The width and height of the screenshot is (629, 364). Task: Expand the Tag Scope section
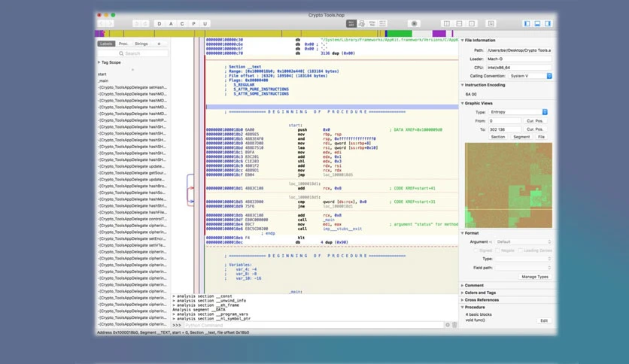99,62
